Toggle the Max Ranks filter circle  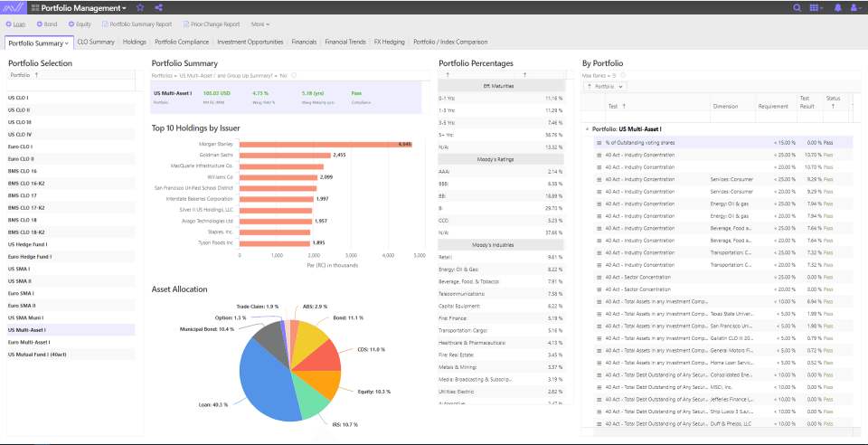click(x=622, y=75)
